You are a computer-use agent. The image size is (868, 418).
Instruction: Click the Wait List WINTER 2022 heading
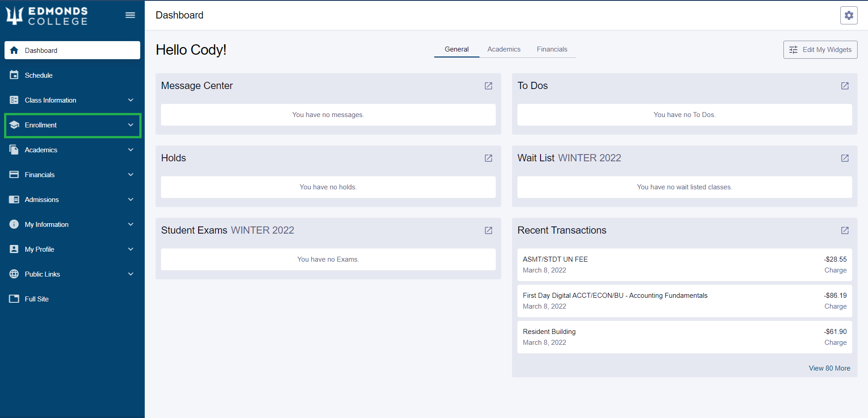[x=569, y=158]
